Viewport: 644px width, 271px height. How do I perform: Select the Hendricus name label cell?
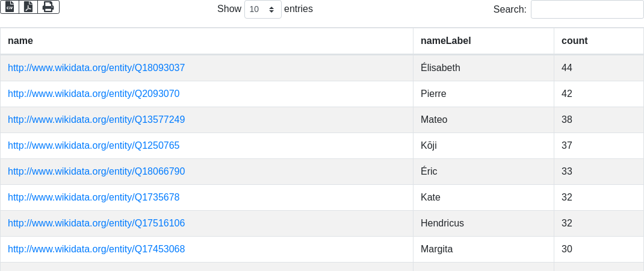point(442,223)
